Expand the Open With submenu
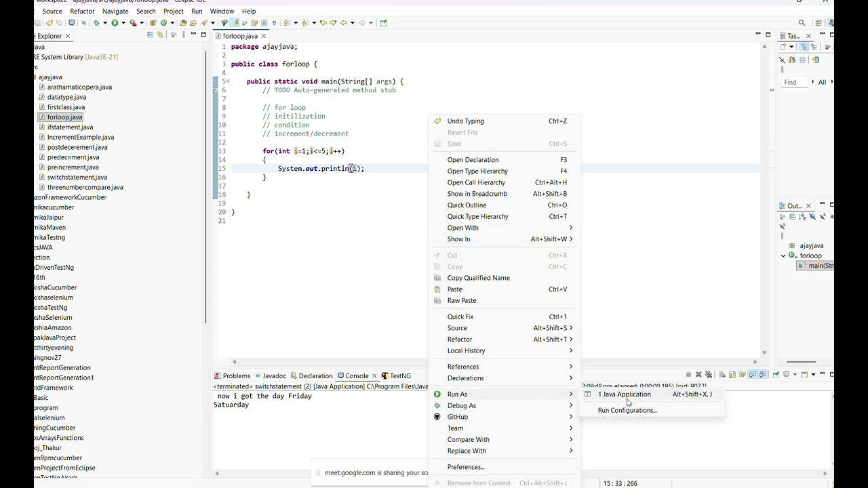This screenshot has height=488, width=868. (506, 228)
